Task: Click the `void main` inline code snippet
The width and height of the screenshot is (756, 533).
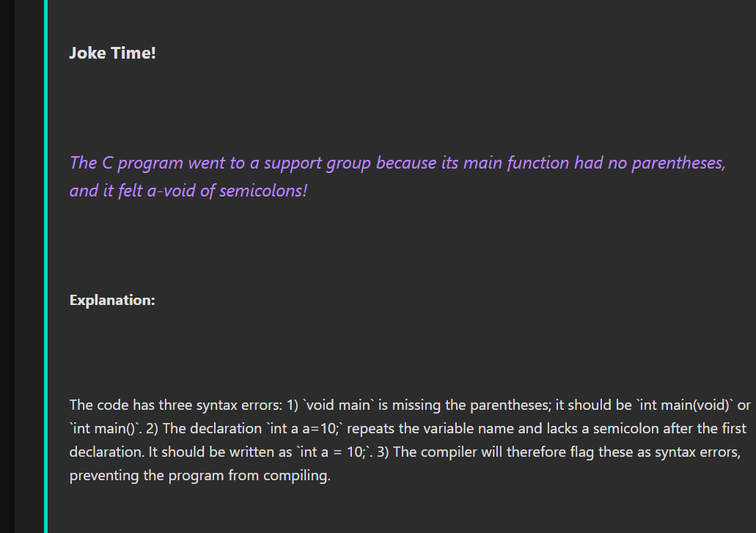Action: pyautogui.click(x=338, y=405)
